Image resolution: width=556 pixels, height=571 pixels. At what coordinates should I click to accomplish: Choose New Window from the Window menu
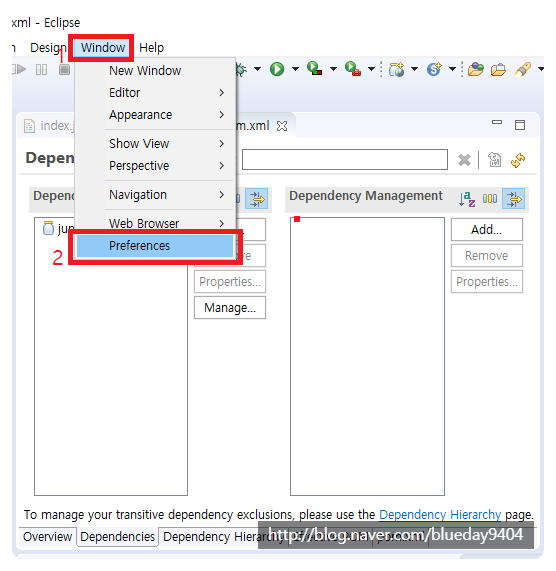[x=145, y=71]
